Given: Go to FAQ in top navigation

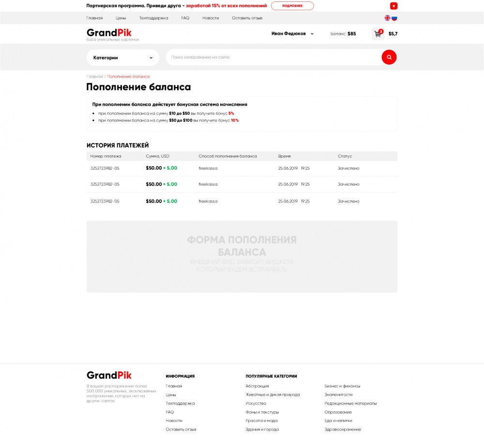Looking at the screenshot, I should pyautogui.click(x=185, y=18).
